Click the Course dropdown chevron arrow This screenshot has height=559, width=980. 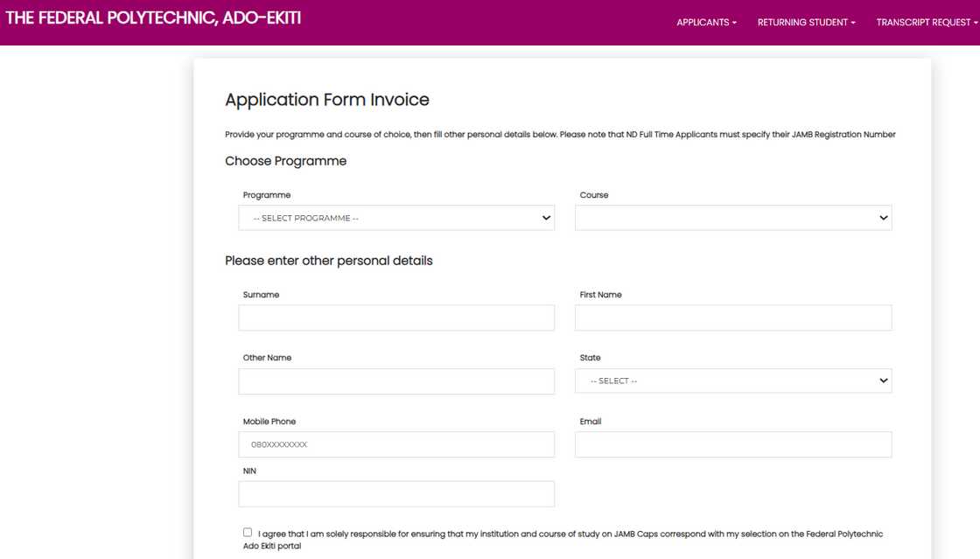pos(883,218)
